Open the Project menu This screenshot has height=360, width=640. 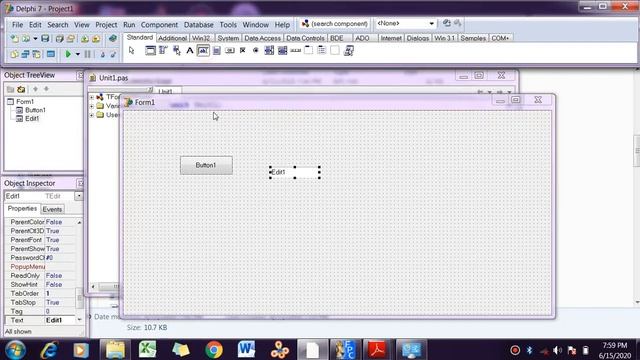coord(106,25)
